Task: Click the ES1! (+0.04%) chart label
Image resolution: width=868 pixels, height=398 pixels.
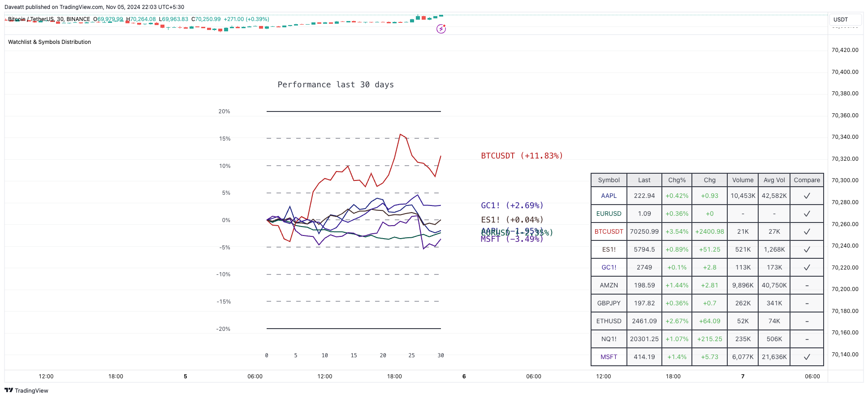Action: pyautogui.click(x=512, y=220)
